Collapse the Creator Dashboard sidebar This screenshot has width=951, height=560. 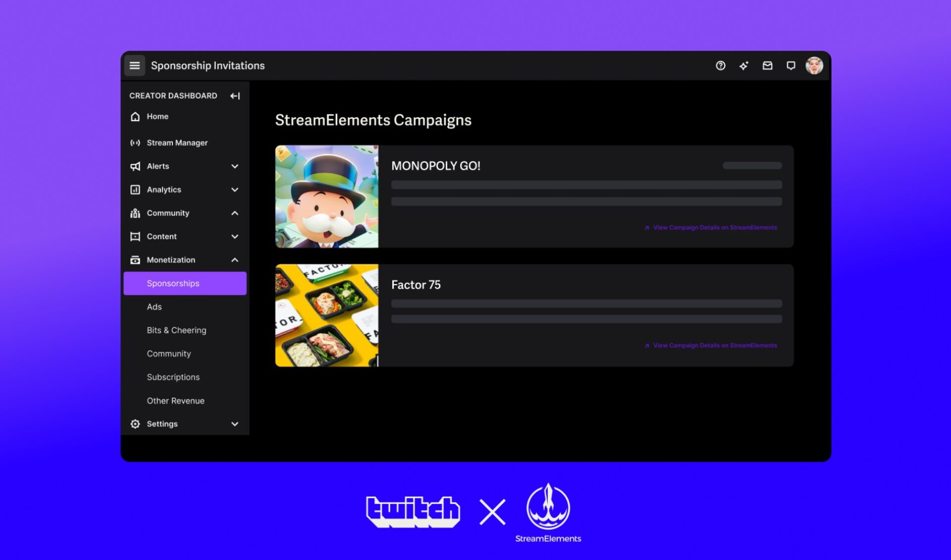coord(234,96)
